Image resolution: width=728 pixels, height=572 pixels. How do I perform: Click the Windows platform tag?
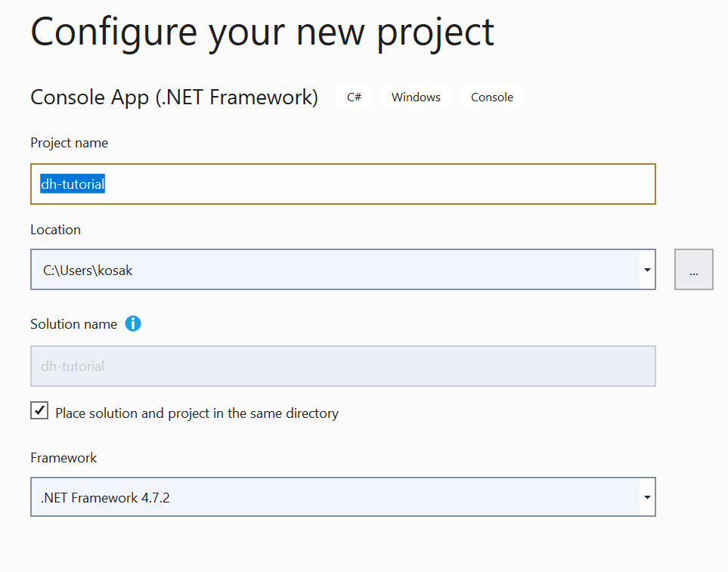[416, 97]
